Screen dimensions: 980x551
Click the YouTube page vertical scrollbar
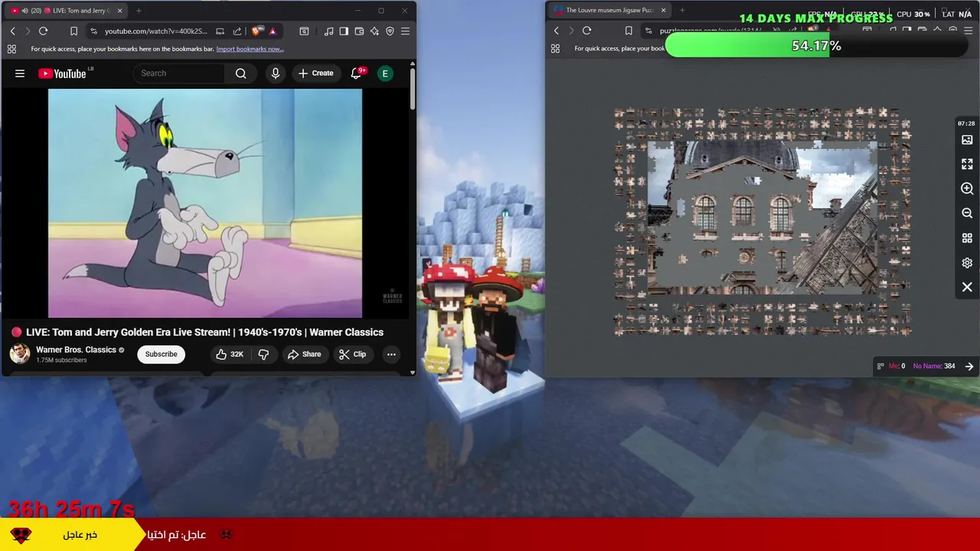point(413,90)
